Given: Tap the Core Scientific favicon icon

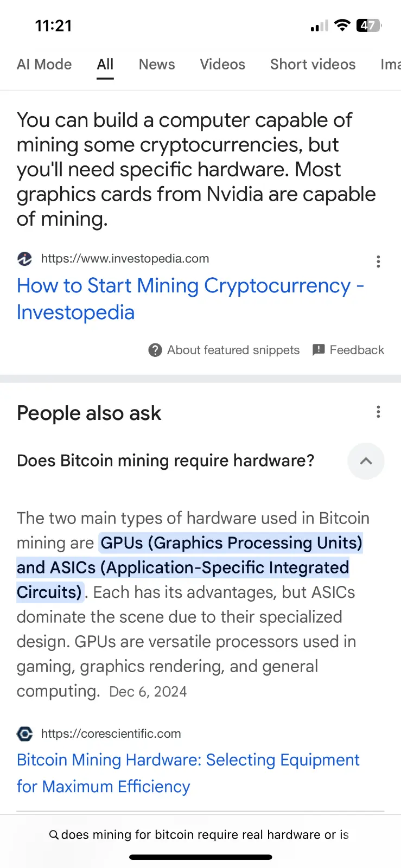Looking at the screenshot, I should coord(24,734).
